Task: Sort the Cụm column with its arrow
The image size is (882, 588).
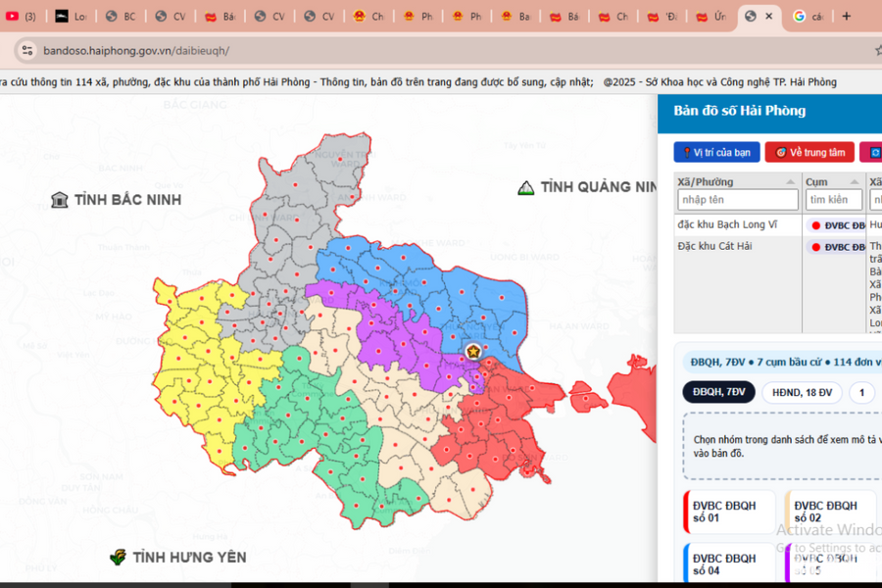Action: [x=855, y=181]
